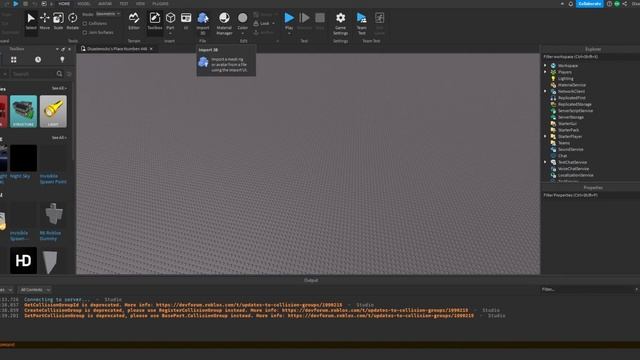The height and width of the screenshot is (360, 640).
Task: Select Lighting in Explorer
Action: (566, 78)
